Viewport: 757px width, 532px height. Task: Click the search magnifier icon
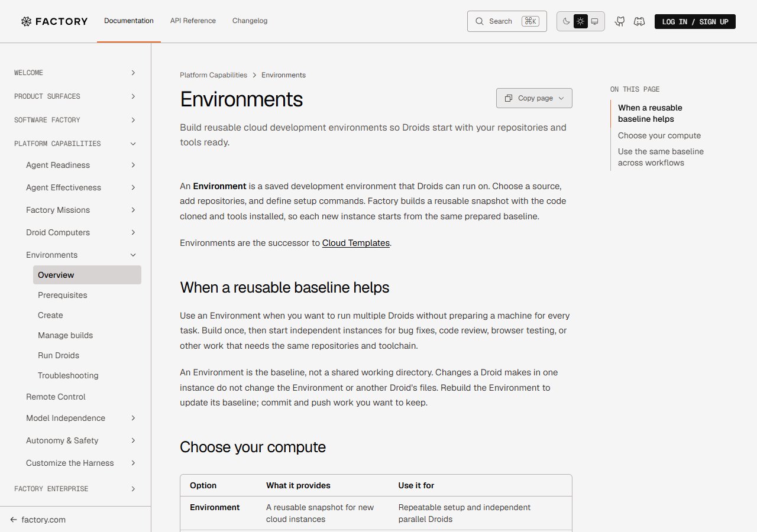480,21
